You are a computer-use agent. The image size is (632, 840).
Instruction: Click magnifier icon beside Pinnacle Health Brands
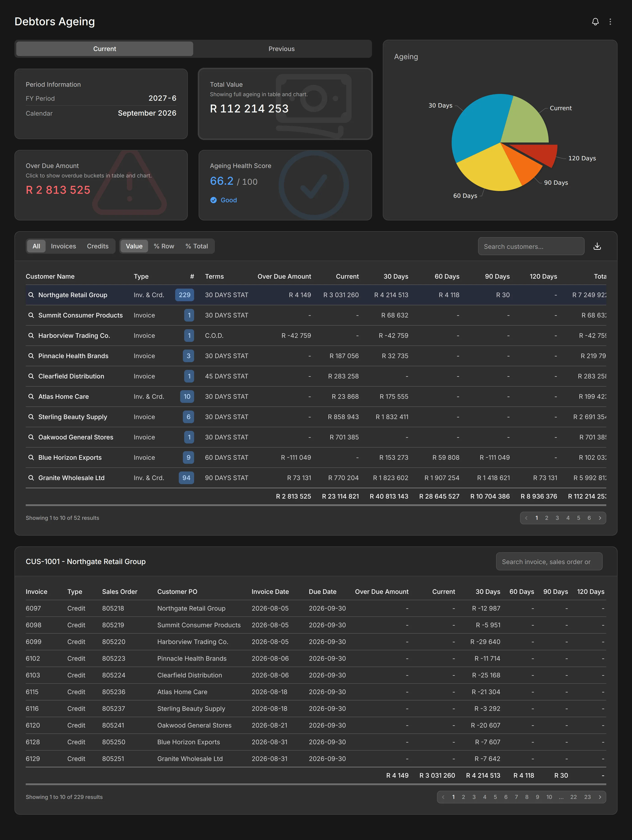31,356
